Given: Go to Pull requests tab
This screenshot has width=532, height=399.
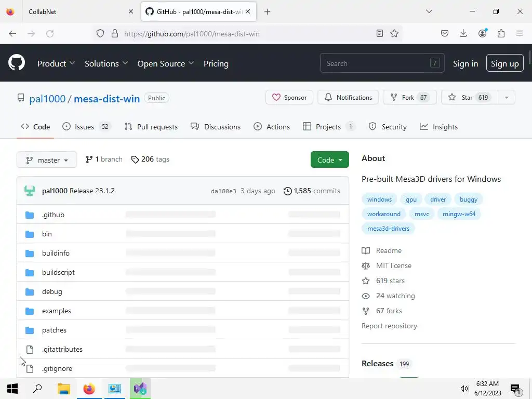Looking at the screenshot, I should pos(151,127).
